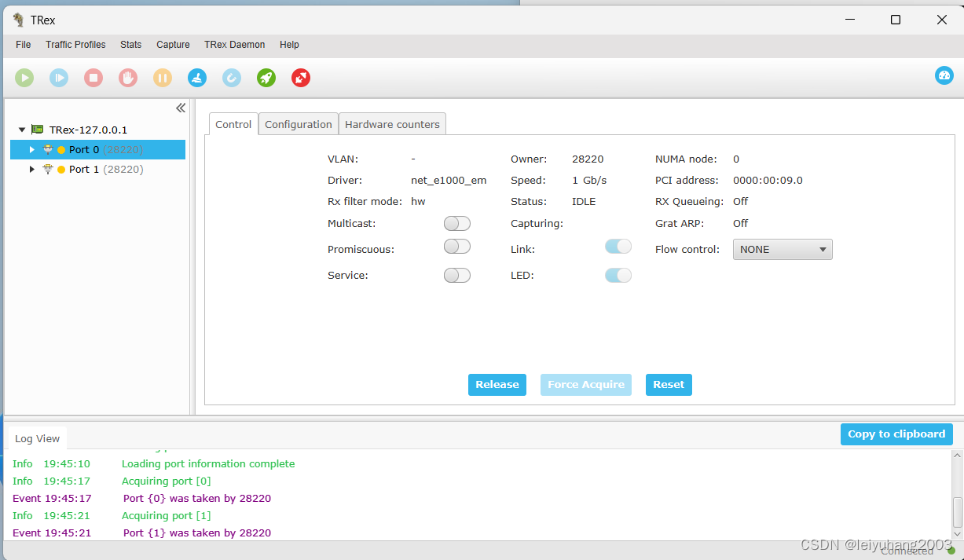Disconnect using the red toolbar icon

(301, 78)
